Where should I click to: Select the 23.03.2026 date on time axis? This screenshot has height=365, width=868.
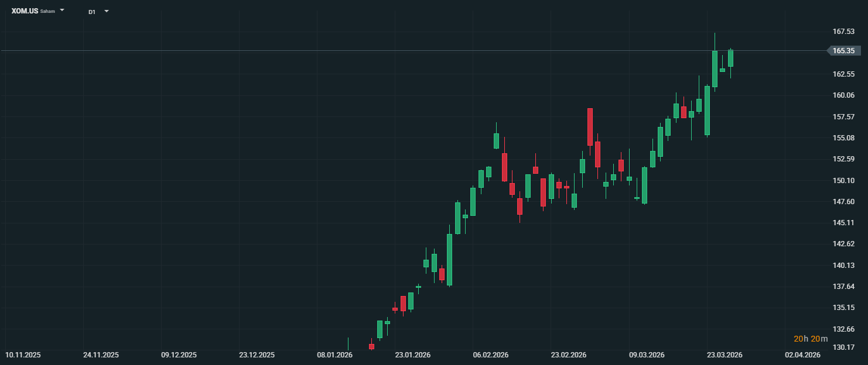(725, 355)
